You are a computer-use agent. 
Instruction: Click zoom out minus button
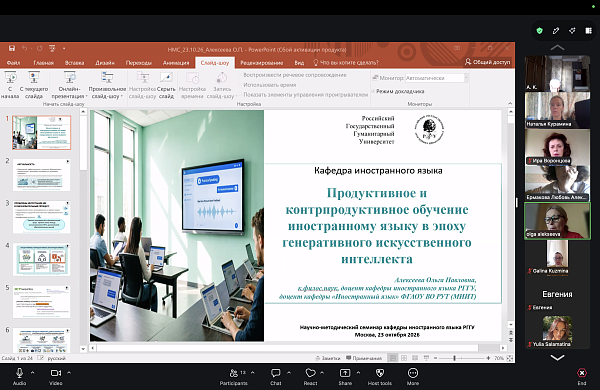[x=435, y=358]
